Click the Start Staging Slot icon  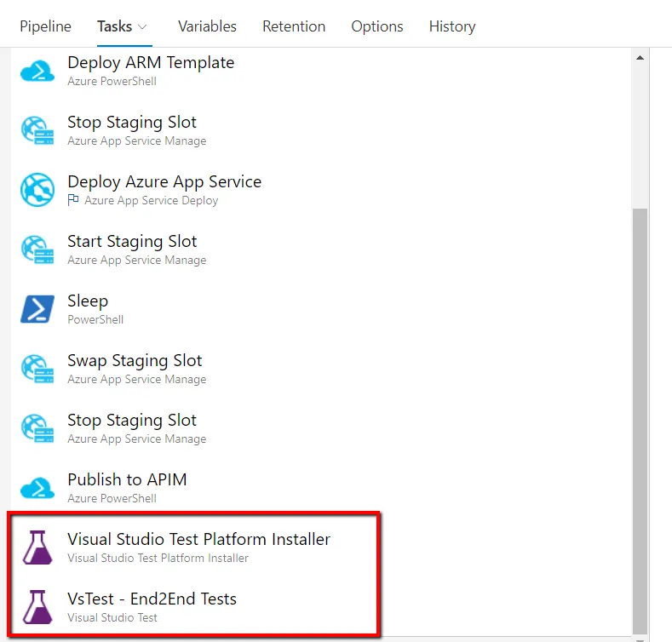pyautogui.click(x=37, y=249)
